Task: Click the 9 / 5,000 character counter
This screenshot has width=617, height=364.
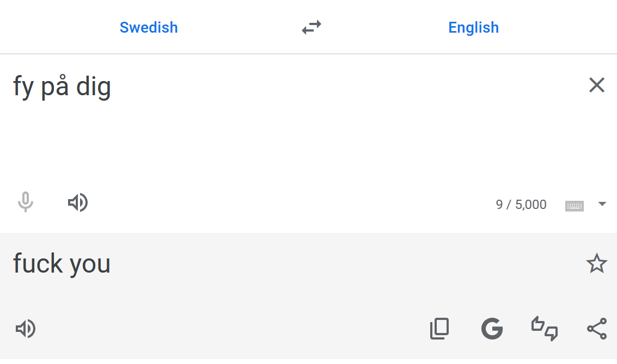Action: point(521,205)
